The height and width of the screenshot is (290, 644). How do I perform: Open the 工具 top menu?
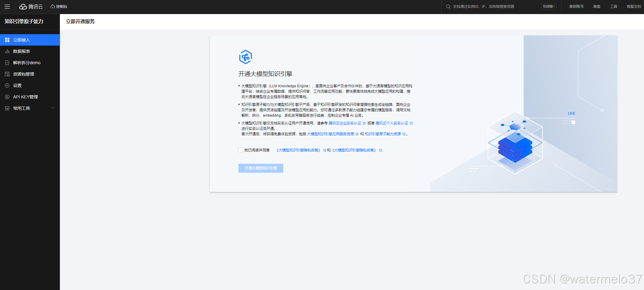(x=613, y=7)
